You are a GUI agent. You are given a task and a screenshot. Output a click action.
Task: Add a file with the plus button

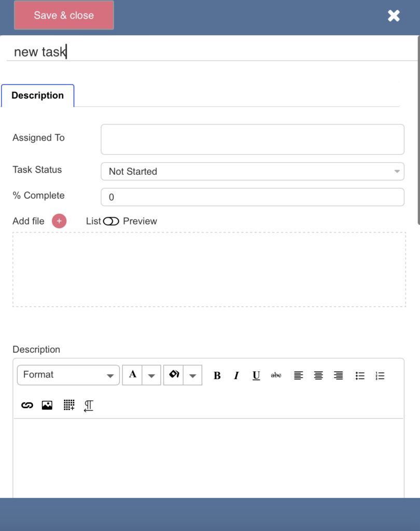(59, 221)
